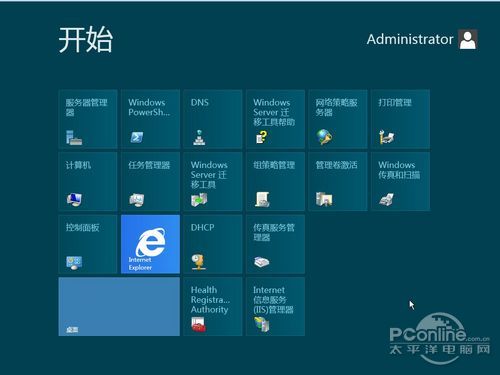Open the DHCP tile
This screenshot has width=500, height=375.
[213, 244]
